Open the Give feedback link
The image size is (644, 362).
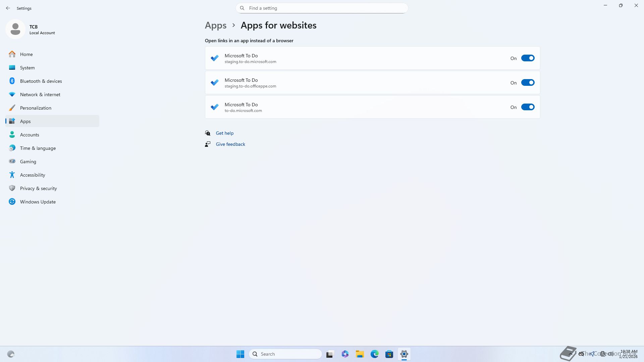pyautogui.click(x=230, y=144)
